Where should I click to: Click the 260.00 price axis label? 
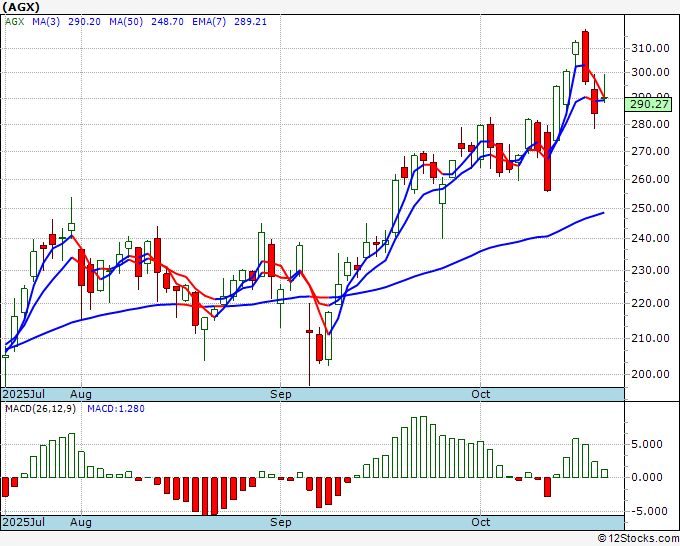click(650, 179)
